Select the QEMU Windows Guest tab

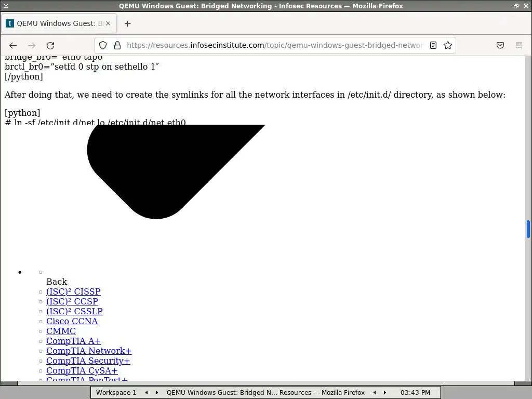pos(59,23)
